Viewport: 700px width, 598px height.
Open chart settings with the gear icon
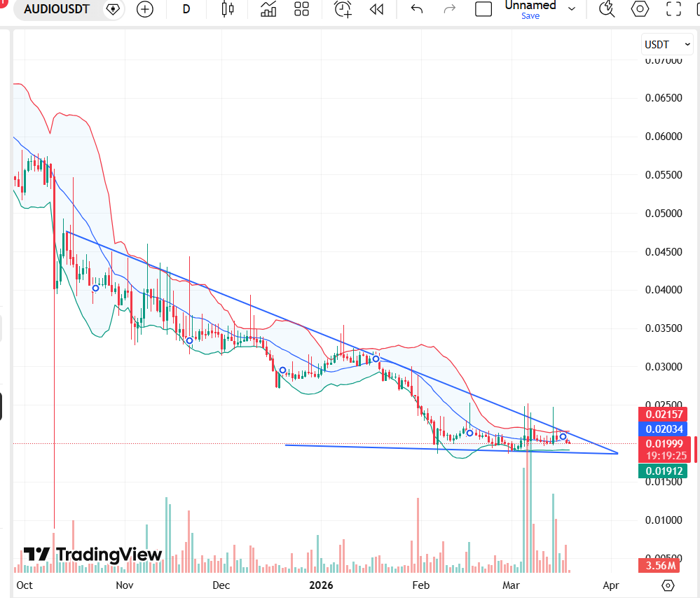[x=638, y=10]
